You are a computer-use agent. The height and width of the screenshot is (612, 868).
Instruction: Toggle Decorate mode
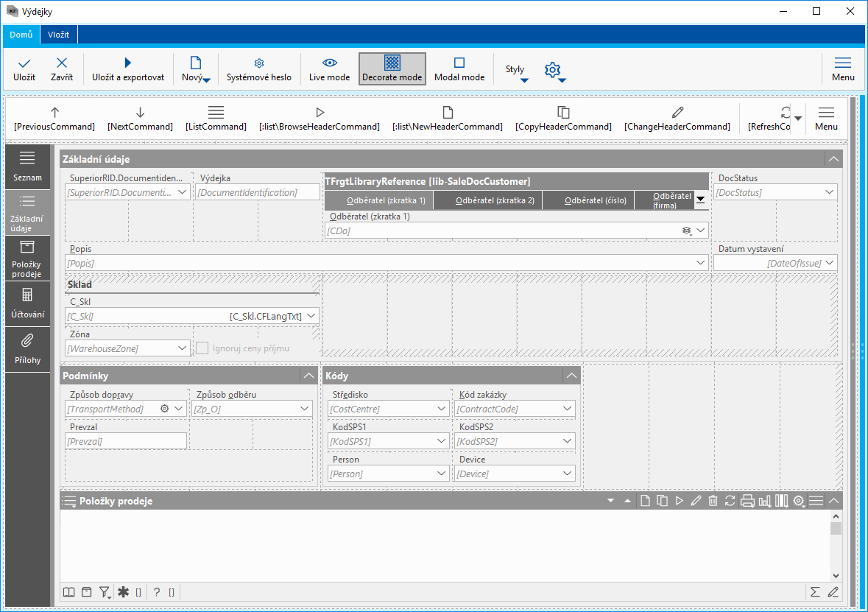(x=392, y=68)
